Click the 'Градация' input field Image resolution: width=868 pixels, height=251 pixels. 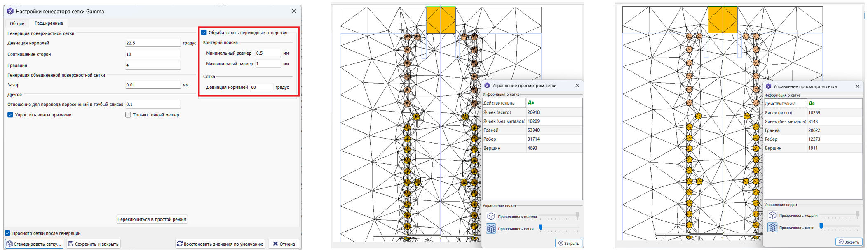[x=153, y=65]
